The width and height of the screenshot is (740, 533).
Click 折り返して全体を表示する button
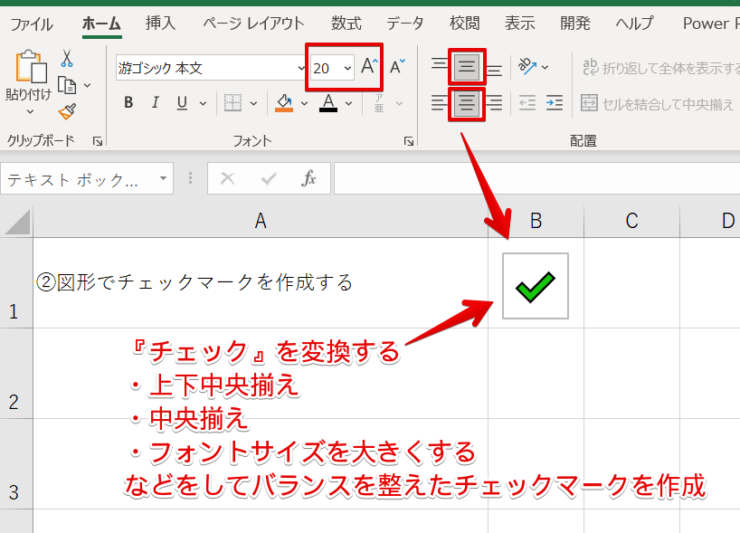[660, 68]
